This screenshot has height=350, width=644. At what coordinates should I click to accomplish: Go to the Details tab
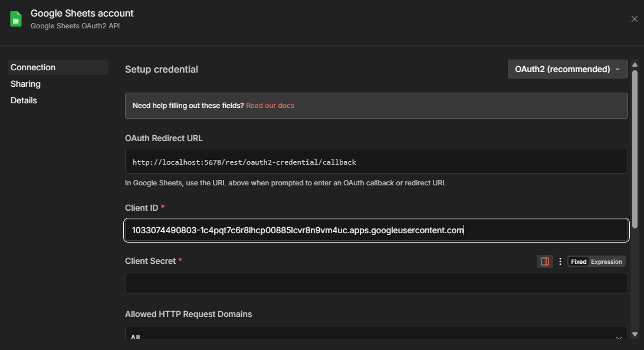click(24, 100)
